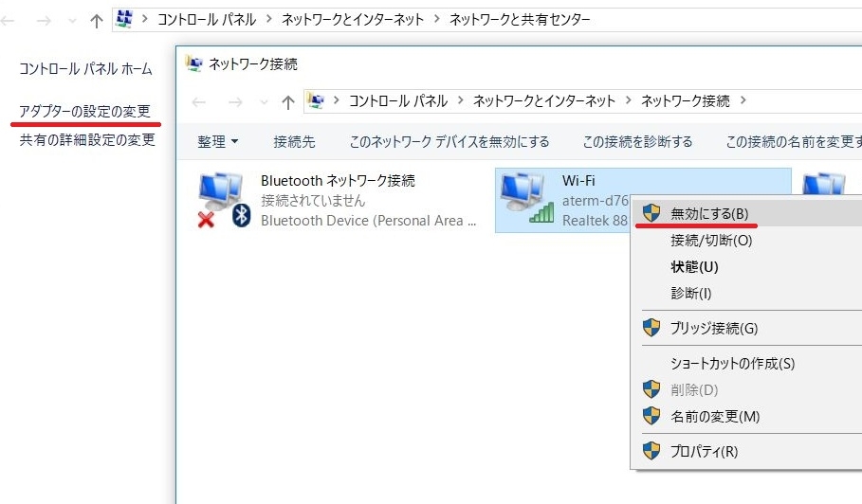This screenshot has height=504, width=862.
Task: Expand chevron after ネットワーク接続 in address bar
Action: coord(743,101)
